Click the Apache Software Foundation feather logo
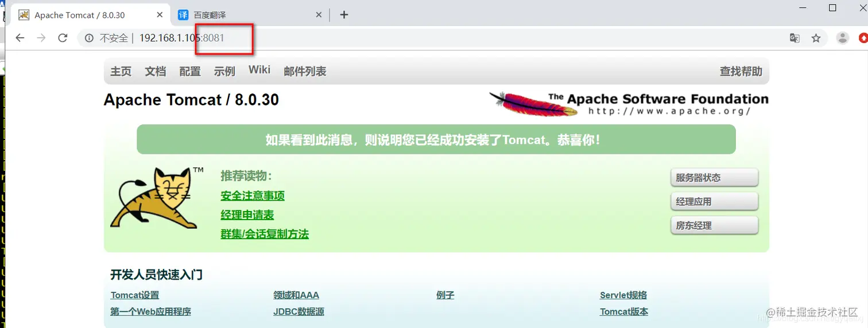Screen dimensions: 868x328 coord(629,104)
